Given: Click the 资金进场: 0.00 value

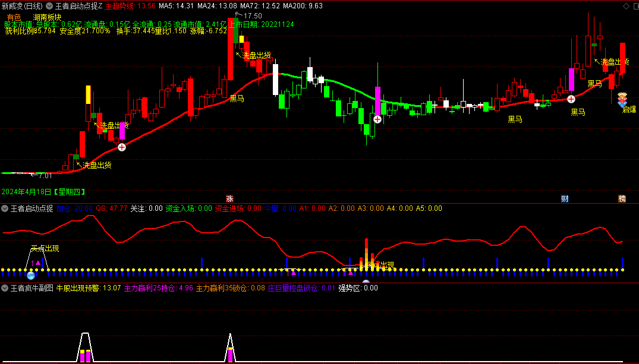Looking at the screenshot, I should click(x=238, y=208).
